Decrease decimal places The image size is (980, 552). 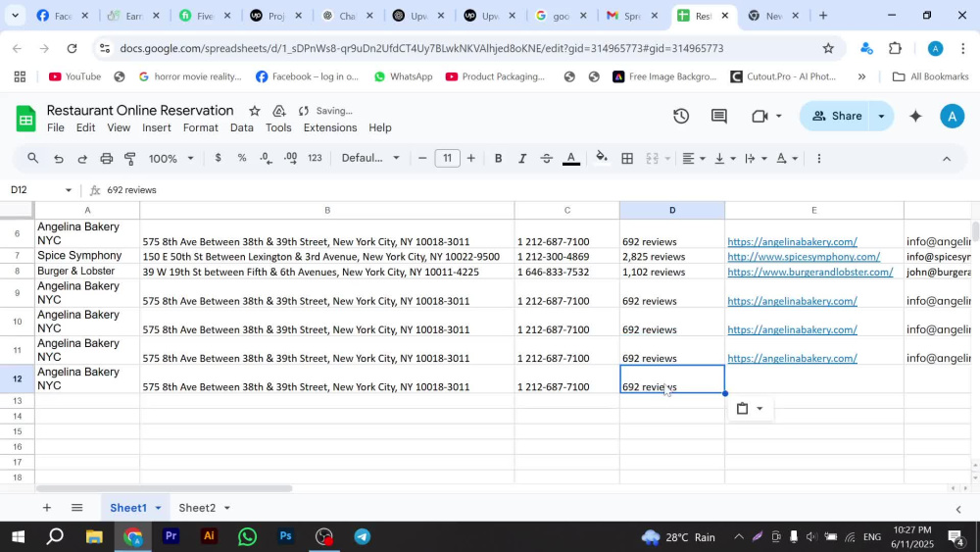(267, 158)
